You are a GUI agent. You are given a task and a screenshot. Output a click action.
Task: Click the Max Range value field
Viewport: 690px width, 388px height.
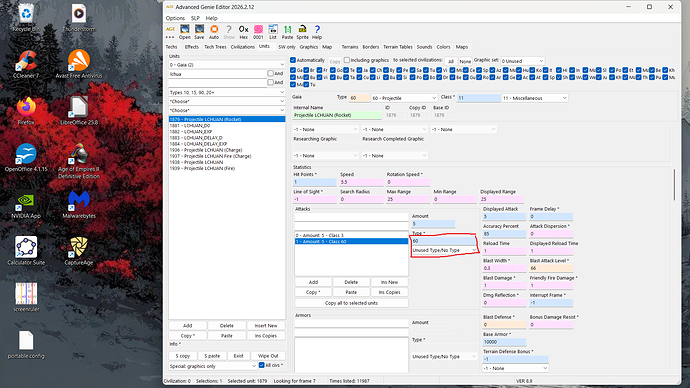point(408,199)
